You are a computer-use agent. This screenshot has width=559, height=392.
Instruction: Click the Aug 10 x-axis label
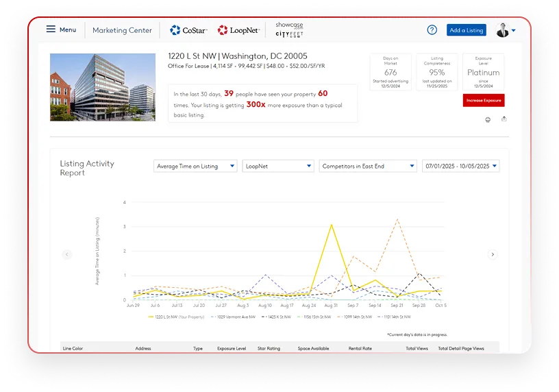(265, 306)
